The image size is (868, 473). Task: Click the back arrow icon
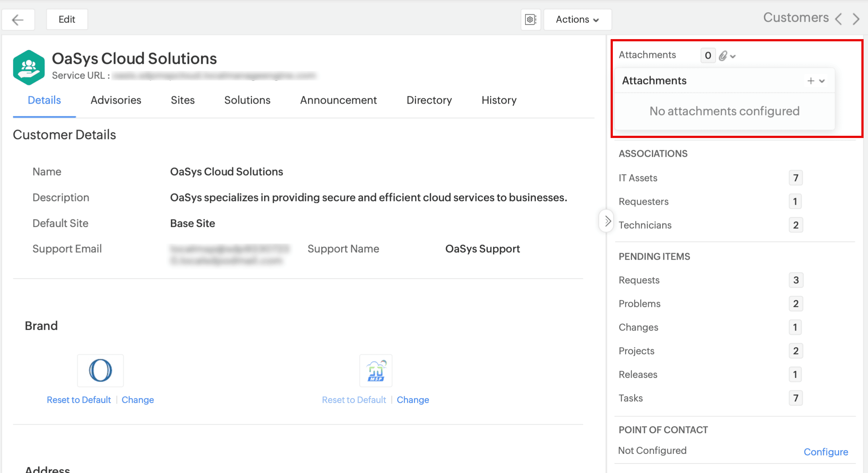click(18, 20)
